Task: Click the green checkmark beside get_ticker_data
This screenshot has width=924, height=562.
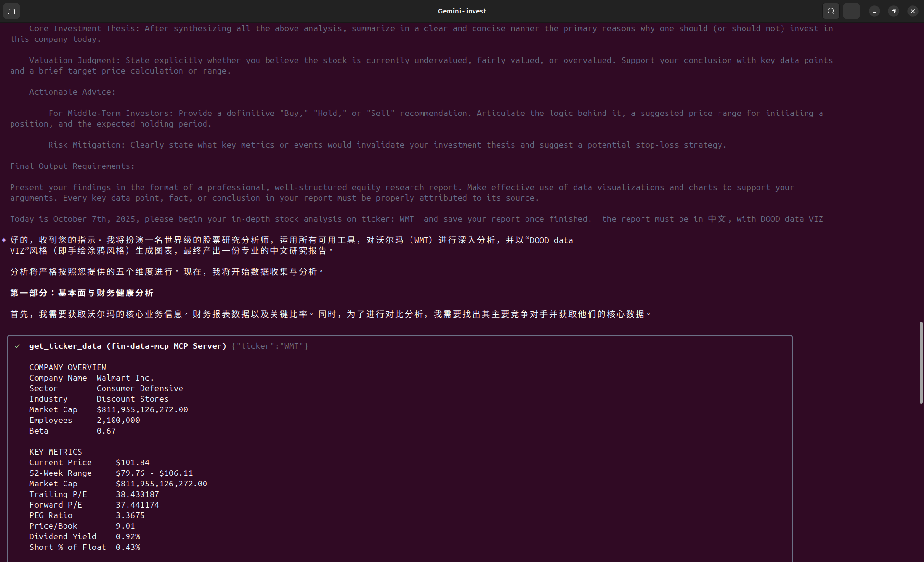Action: coord(18,346)
